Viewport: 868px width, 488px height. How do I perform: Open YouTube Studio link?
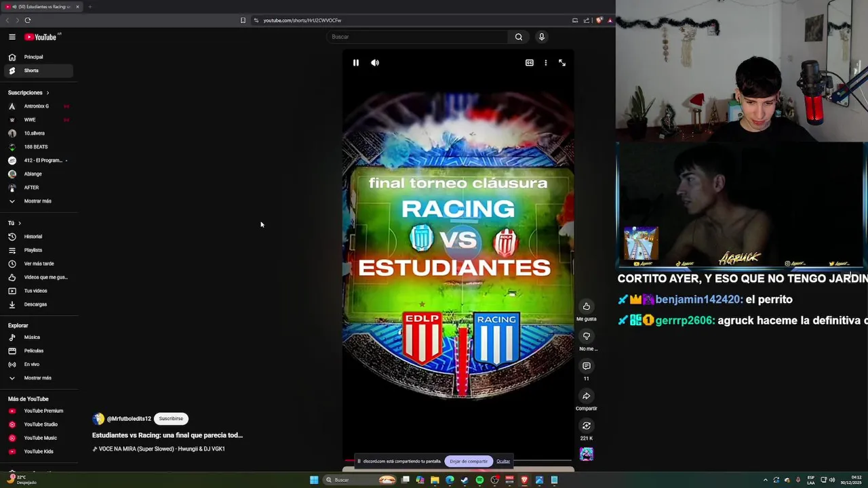point(38,424)
